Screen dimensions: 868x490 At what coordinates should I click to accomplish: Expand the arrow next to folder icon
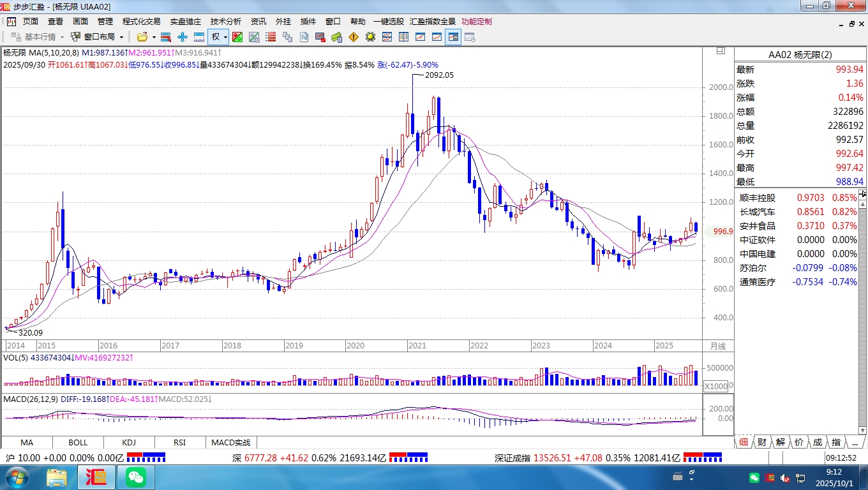154,37
